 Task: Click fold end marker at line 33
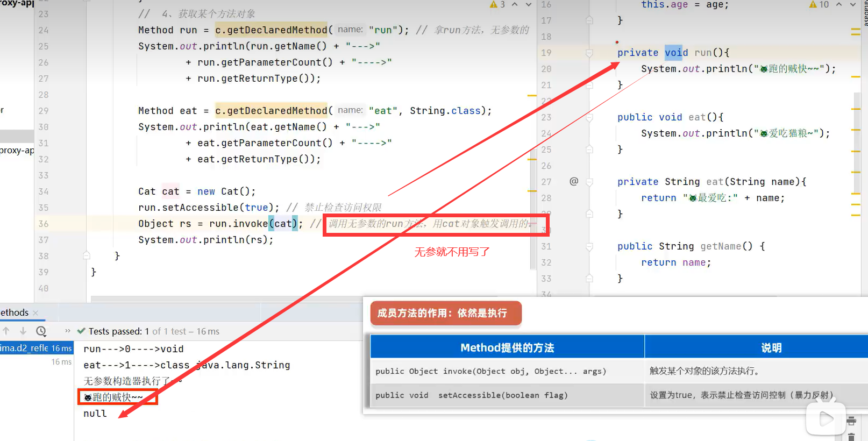pos(589,279)
